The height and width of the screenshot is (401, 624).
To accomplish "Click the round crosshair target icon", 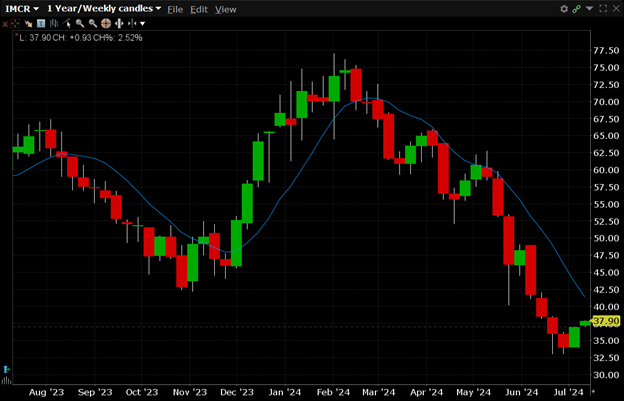I will pos(106,24).
